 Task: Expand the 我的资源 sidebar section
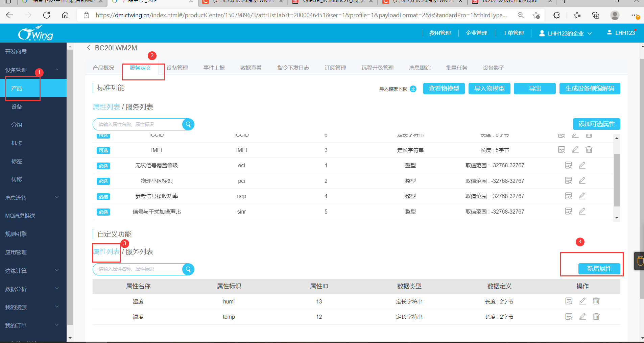[x=57, y=307]
